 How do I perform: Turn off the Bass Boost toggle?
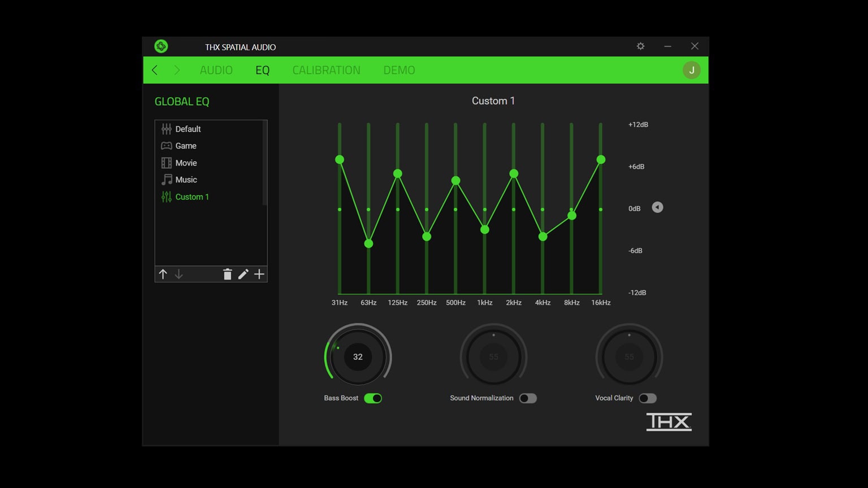[373, 398]
